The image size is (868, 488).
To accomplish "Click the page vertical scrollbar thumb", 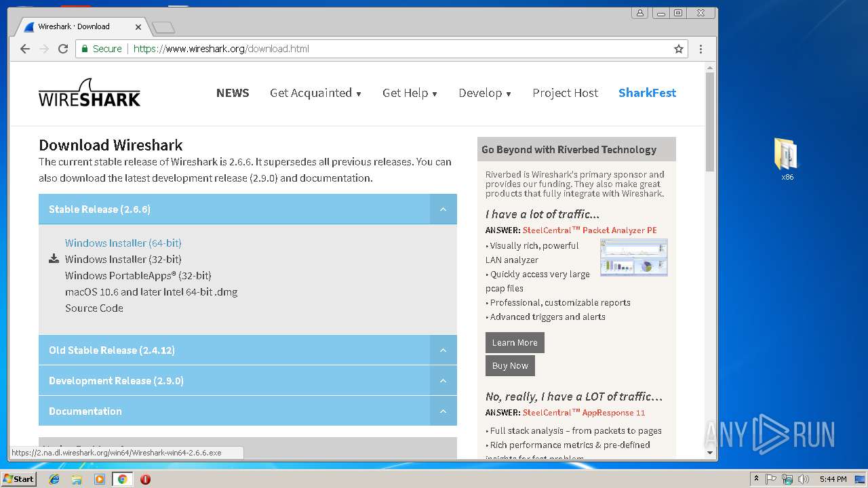I will click(710, 122).
